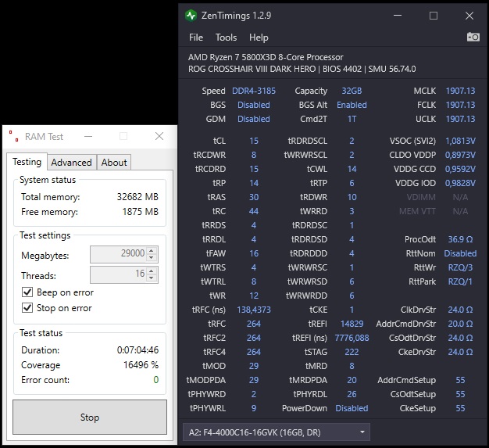The image size is (489, 448).
Task: Click the BGS Alt Enabled value
Action: [352, 105]
